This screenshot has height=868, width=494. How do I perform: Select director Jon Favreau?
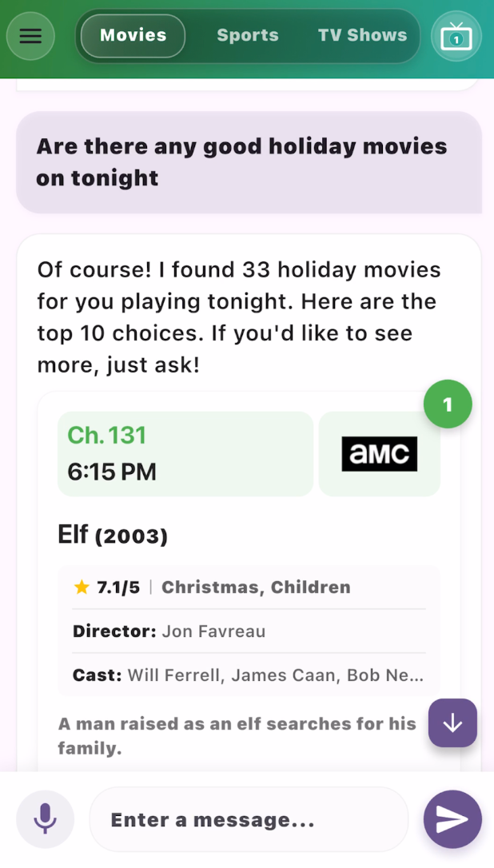pyautogui.click(x=213, y=631)
